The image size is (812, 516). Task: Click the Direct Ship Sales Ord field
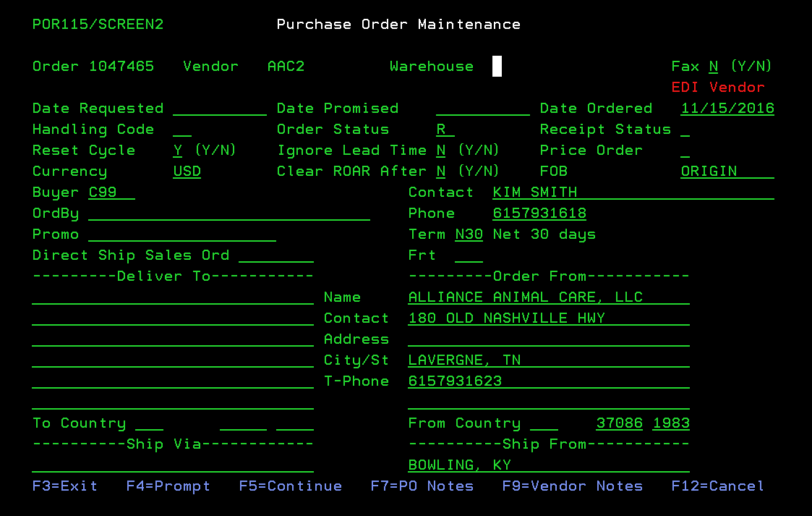[275, 255]
